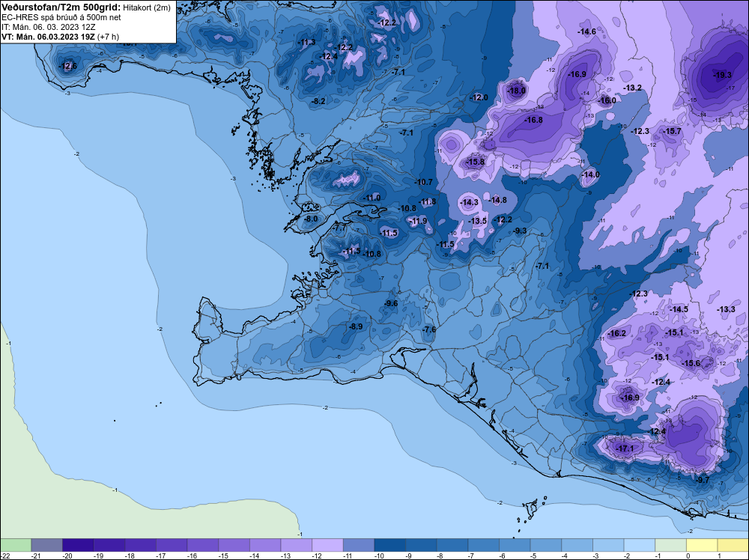Select the darkest purple -20 legend swatch
This screenshot has width=749, height=560.
pyautogui.click(x=78, y=545)
